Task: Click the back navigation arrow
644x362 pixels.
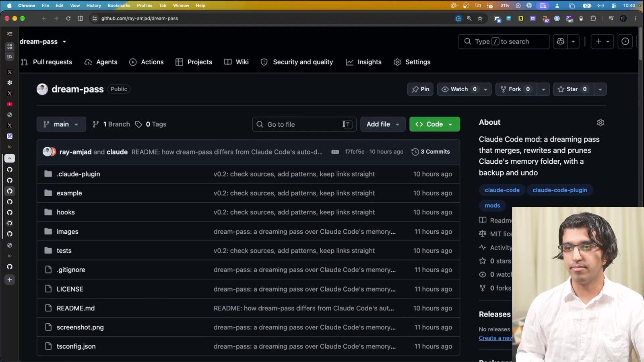Action: [44, 19]
